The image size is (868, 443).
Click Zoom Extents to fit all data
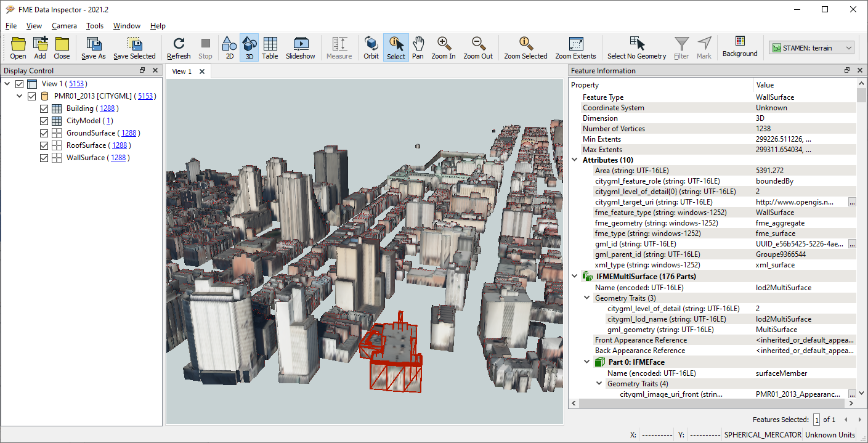pos(575,47)
